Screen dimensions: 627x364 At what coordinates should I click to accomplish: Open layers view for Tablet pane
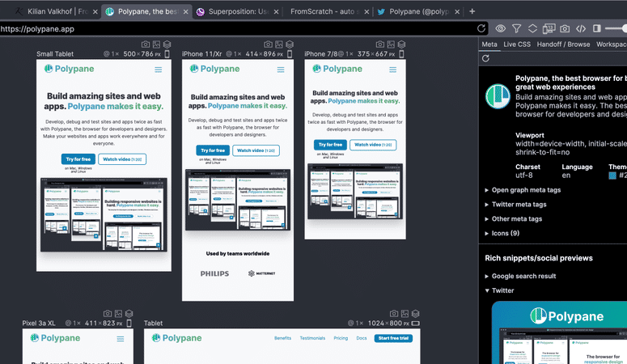[416, 314]
